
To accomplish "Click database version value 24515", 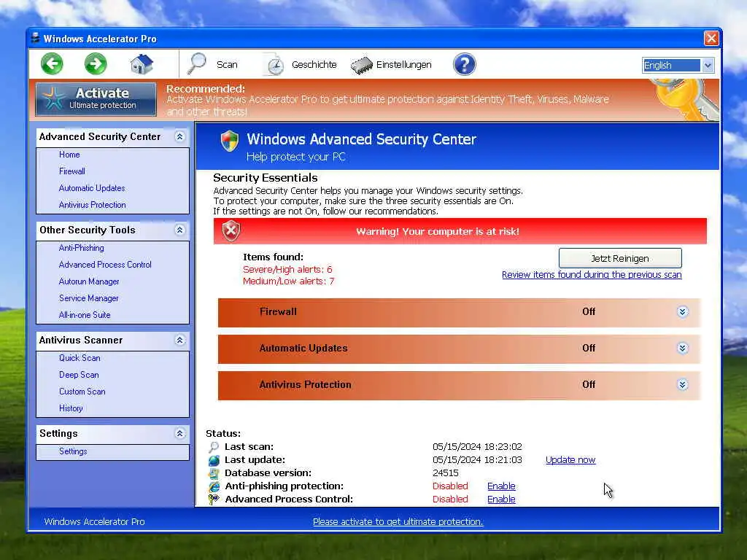I will click(446, 473).
